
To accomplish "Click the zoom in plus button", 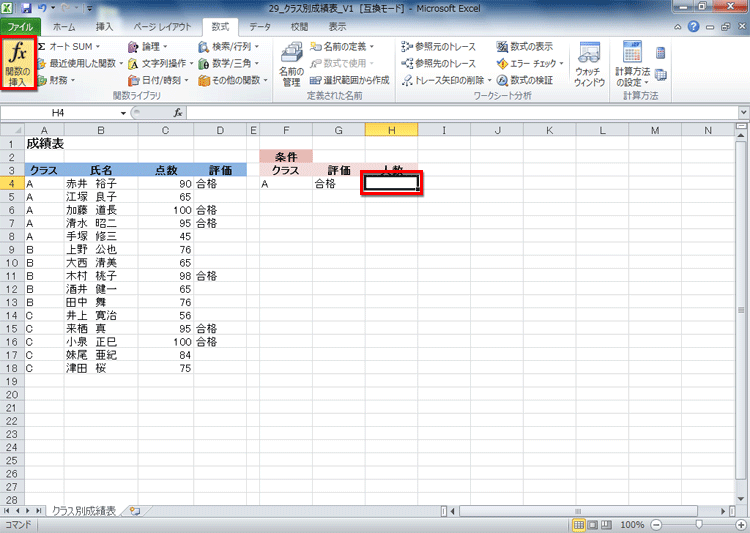I will (x=741, y=525).
